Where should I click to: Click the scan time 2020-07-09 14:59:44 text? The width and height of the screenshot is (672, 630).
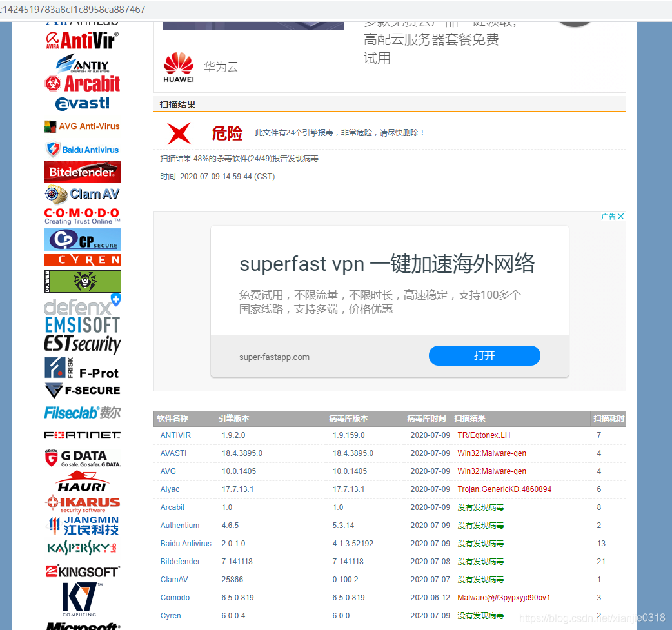[x=217, y=177]
